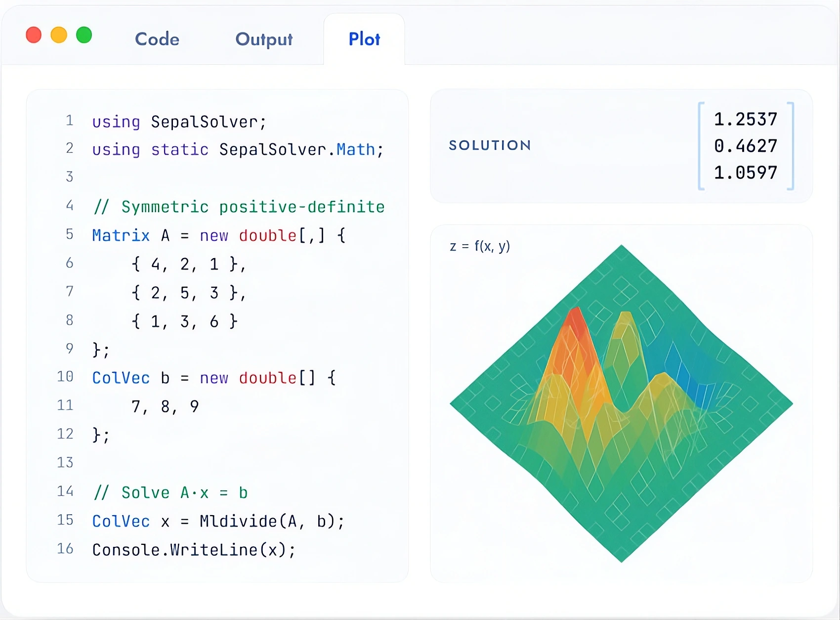Open the Output tab
Image resolution: width=840 pixels, height=620 pixels.
tap(264, 39)
